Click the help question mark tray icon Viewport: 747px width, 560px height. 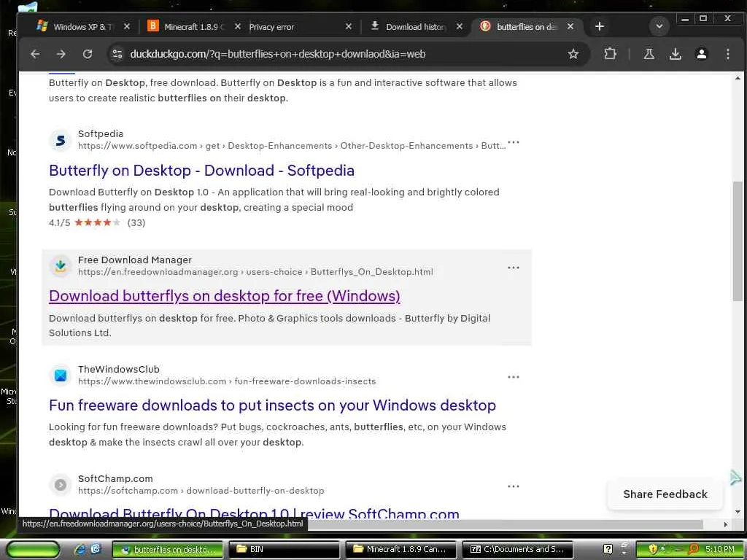click(608, 549)
